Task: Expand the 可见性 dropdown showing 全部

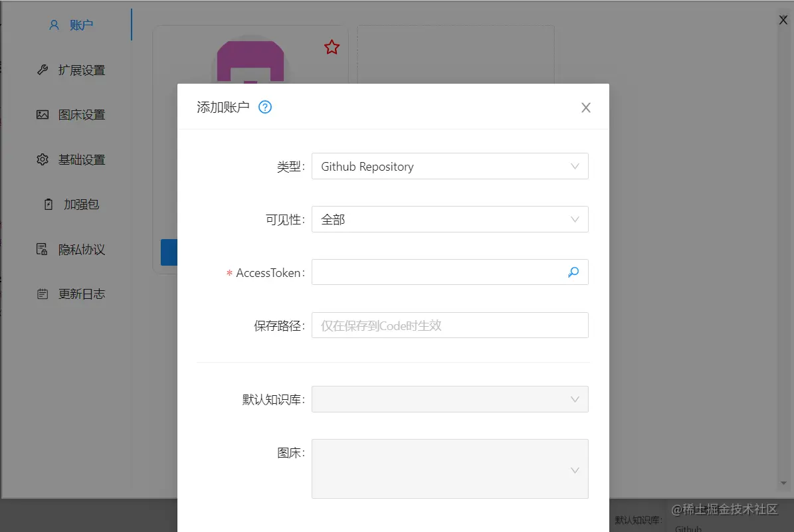Action: point(450,219)
